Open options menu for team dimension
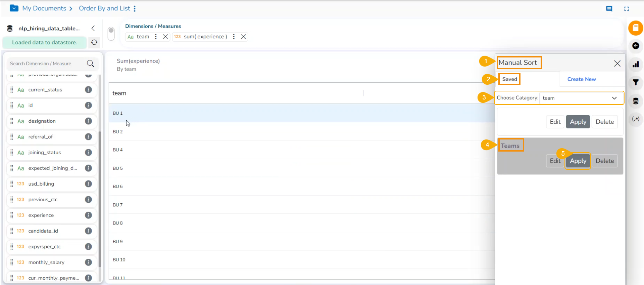The image size is (644, 285). [x=156, y=37]
